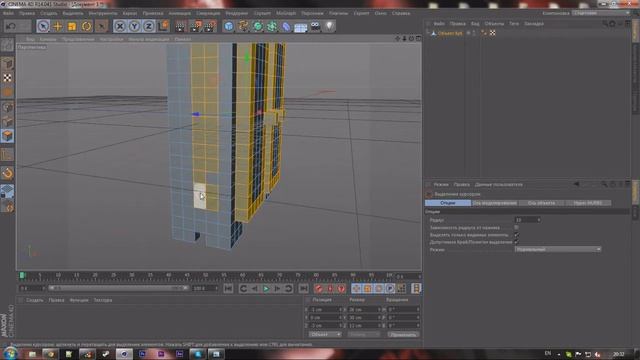Toggle Z axis lock
Image resolution: width=640 pixels, height=360 pixels.
[x=149, y=27]
